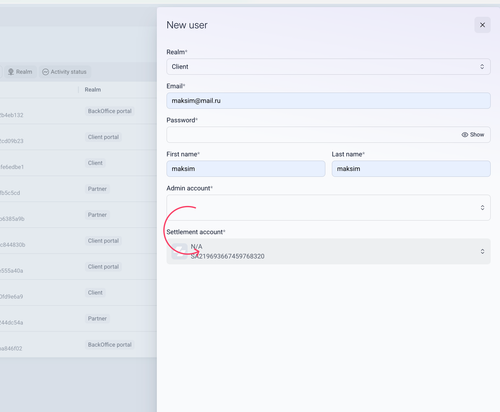The height and width of the screenshot is (412, 500).
Task: Click the Client portal badge, row cd09b23
Action: click(103, 137)
